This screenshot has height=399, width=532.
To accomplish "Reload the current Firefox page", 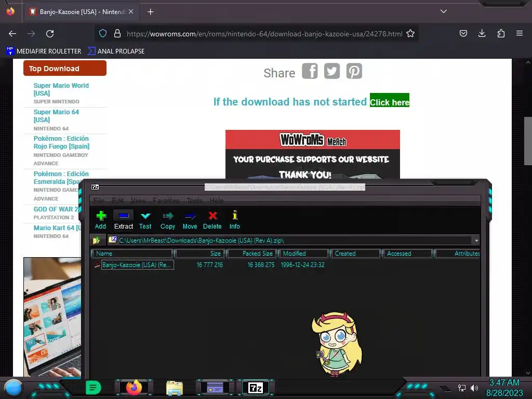I will (x=50, y=34).
